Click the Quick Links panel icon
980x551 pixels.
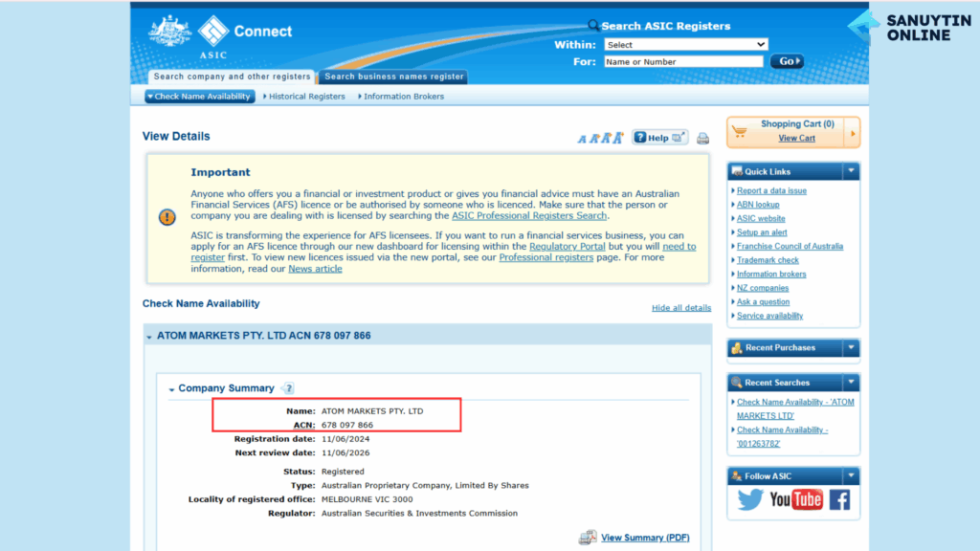[737, 171]
